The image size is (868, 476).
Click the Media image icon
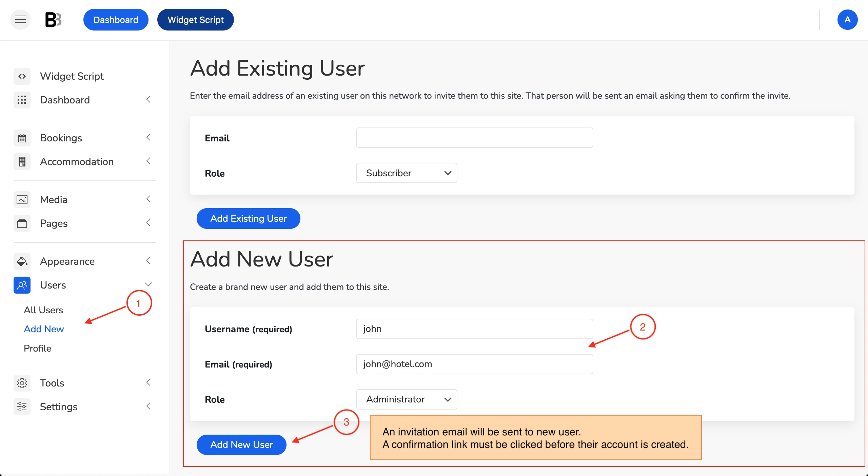click(x=22, y=200)
